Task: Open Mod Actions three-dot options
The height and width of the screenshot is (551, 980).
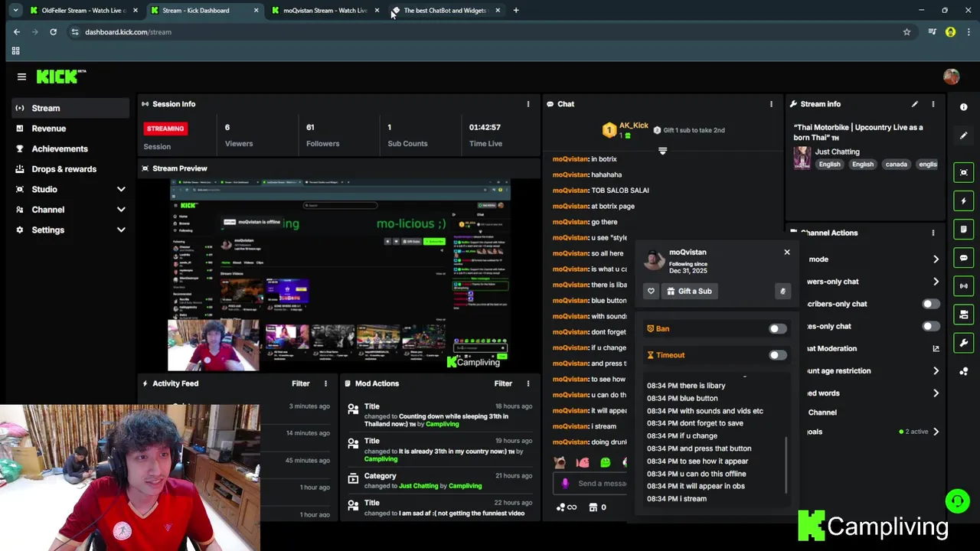Action: 528,383
